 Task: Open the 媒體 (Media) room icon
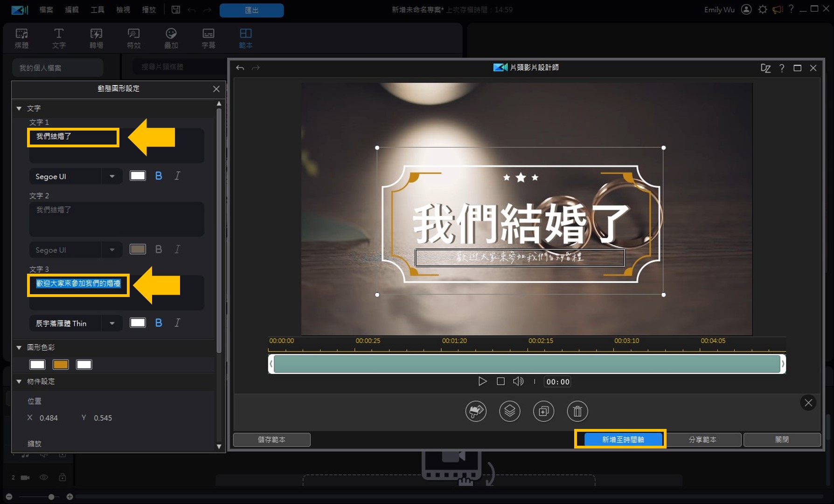pyautogui.click(x=21, y=37)
